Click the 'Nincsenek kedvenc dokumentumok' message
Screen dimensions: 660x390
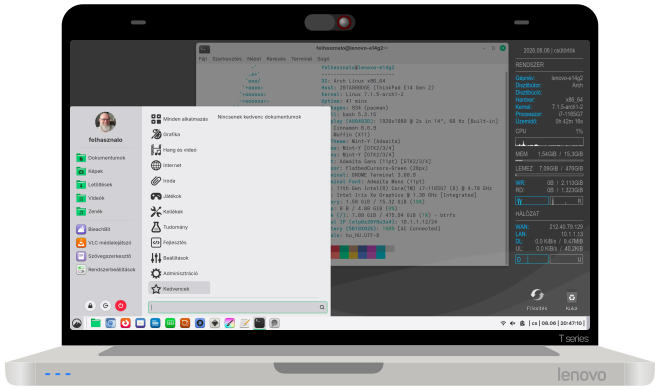pyautogui.click(x=259, y=117)
